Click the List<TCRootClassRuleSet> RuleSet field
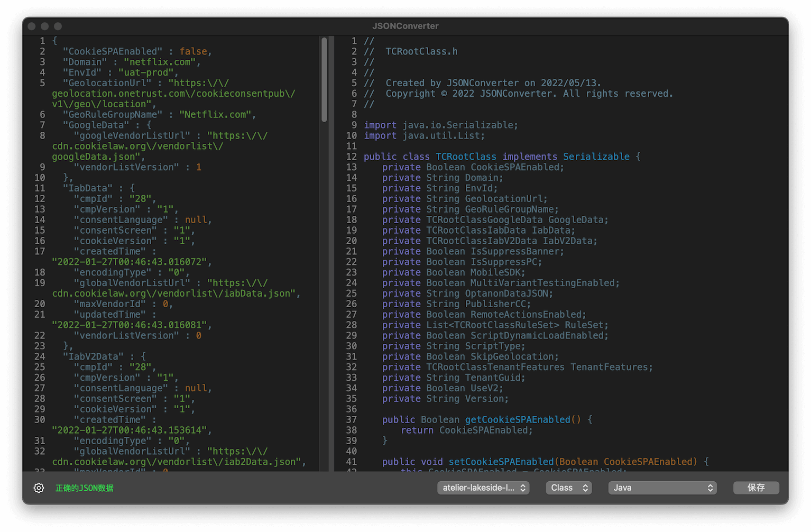The image size is (811, 532). [495, 325]
